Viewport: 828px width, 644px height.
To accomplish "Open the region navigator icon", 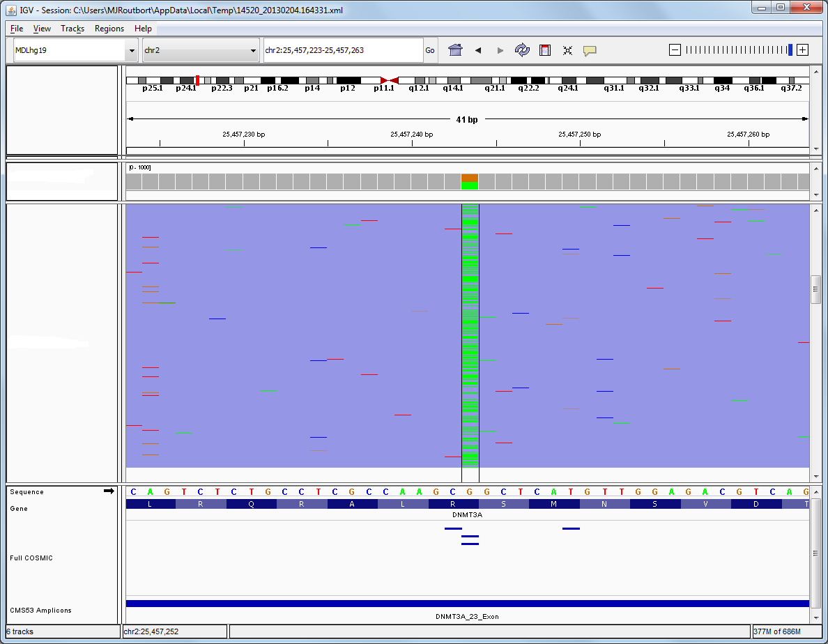I will point(545,50).
